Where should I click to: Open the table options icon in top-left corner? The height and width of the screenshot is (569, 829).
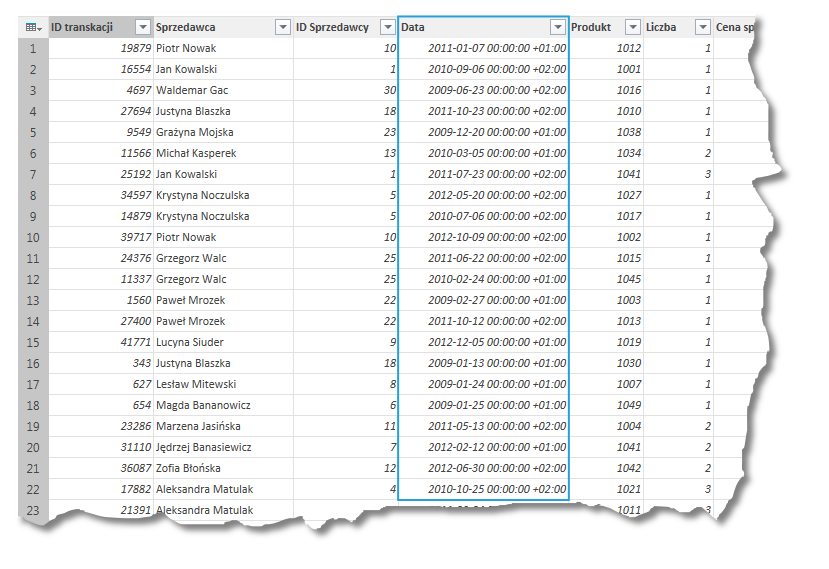(x=33, y=28)
